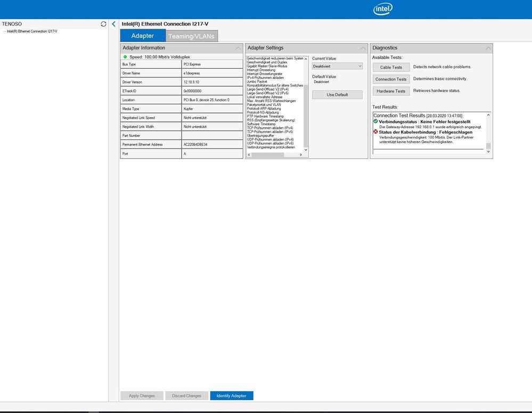
Task: Select 'Verbindungsereignis protokollieren' setting
Action: coord(271,147)
